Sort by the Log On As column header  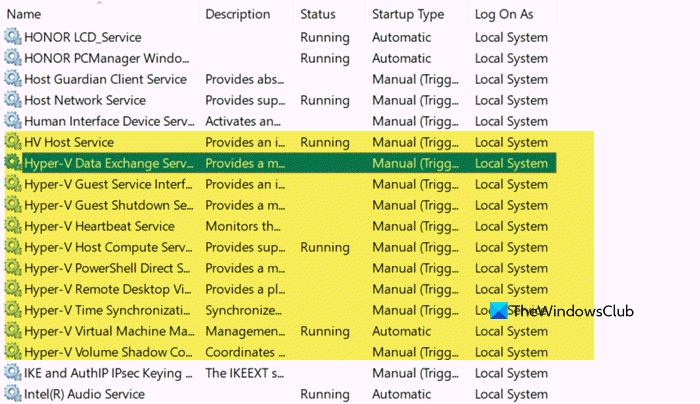point(504,15)
